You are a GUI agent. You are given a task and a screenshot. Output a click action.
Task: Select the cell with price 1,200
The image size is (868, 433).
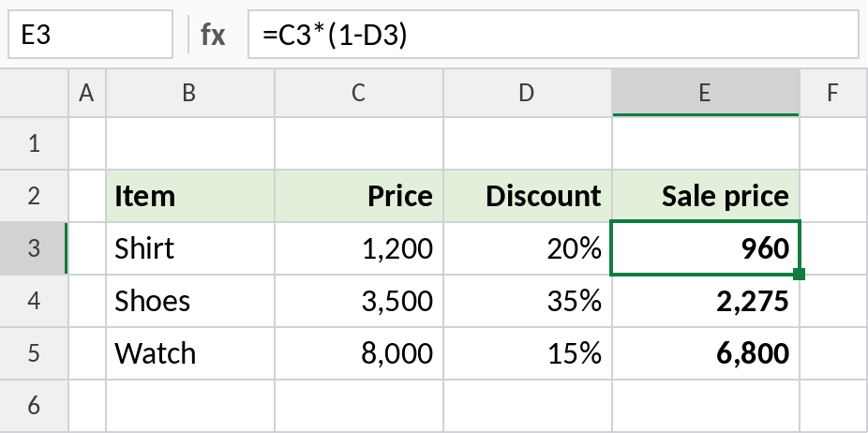(x=359, y=248)
